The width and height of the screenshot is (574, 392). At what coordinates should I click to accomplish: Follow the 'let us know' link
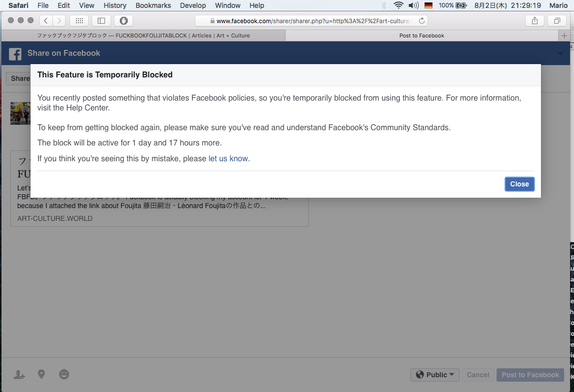(228, 158)
